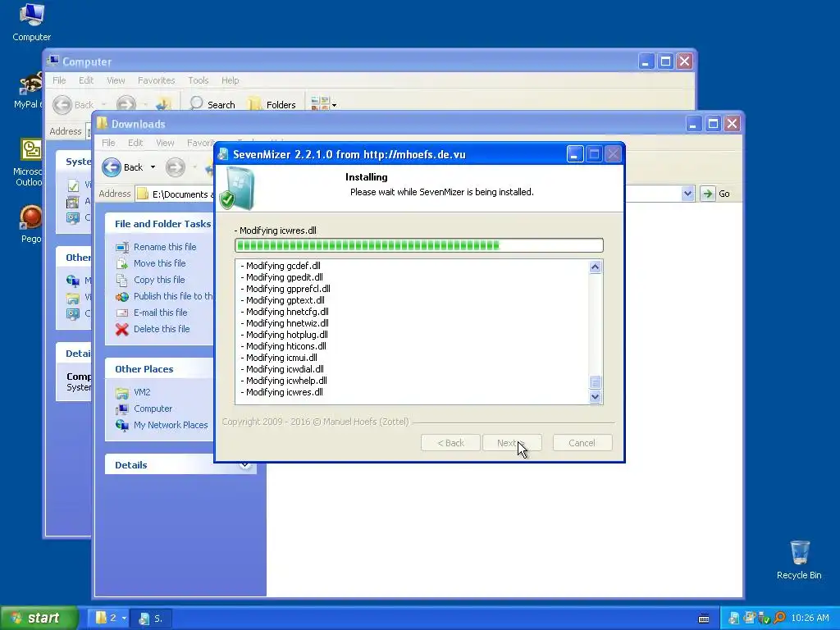Open Tools menu in the Computer window
Screen dimensions: 840x630
click(198, 80)
